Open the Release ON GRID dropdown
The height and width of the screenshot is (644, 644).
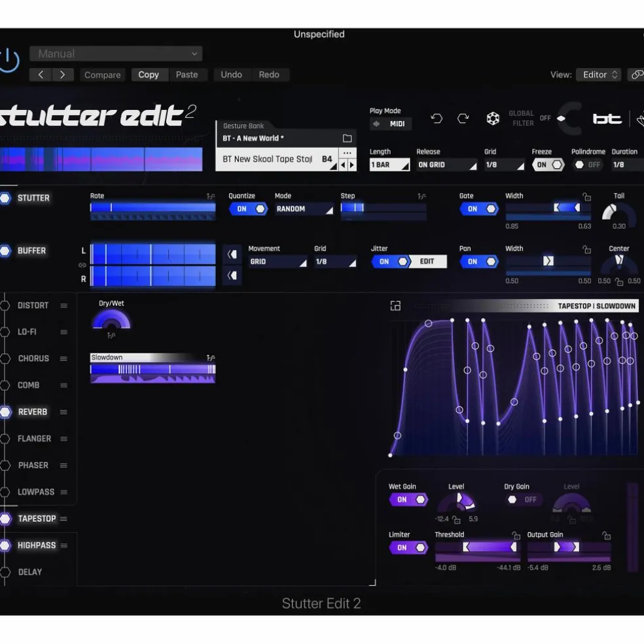point(446,165)
